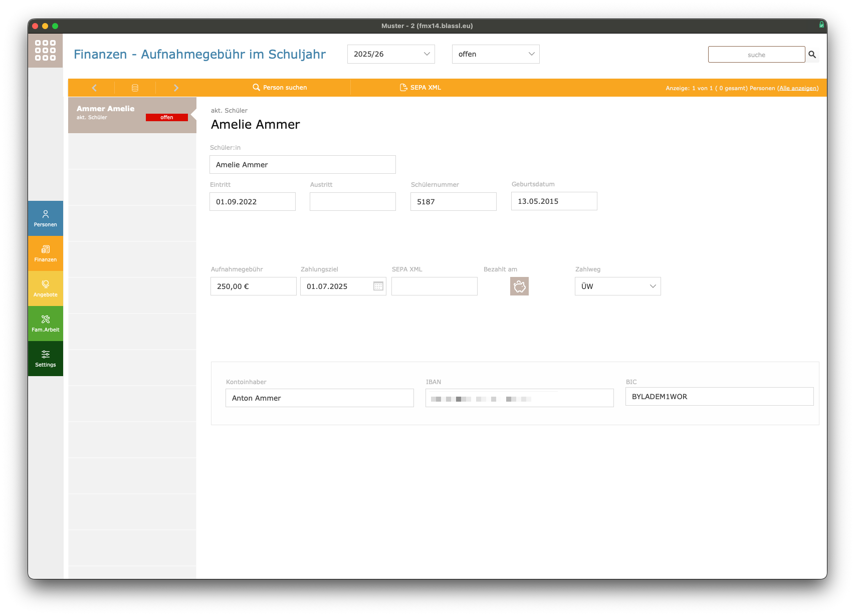Image resolution: width=855 pixels, height=616 pixels.
Task: Go to previous record arrow
Action: (94, 88)
